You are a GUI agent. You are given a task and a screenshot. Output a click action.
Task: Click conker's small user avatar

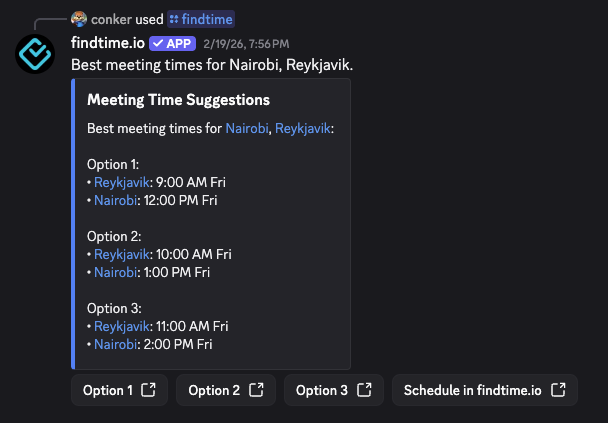tap(79, 19)
